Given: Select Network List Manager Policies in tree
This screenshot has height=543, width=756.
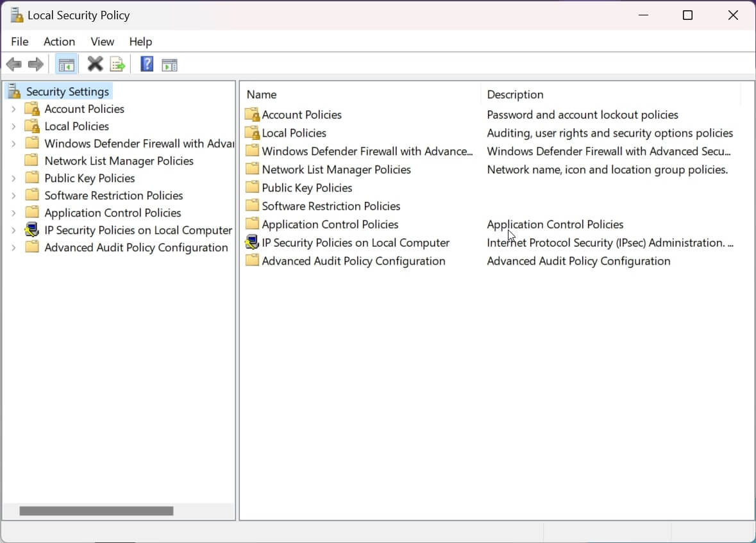Looking at the screenshot, I should click(x=119, y=161).
